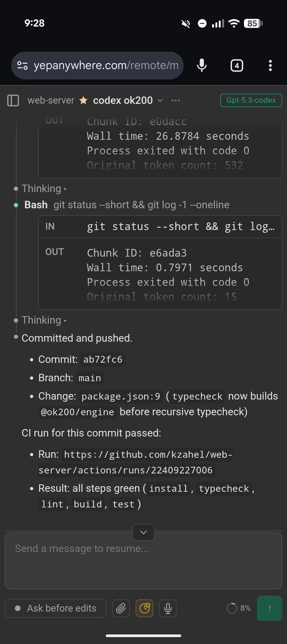Image resolution: width=287 pixels, height=644 pixels.
Task: Toggle the sidebar panel icon
Action: tap(13, 100)
